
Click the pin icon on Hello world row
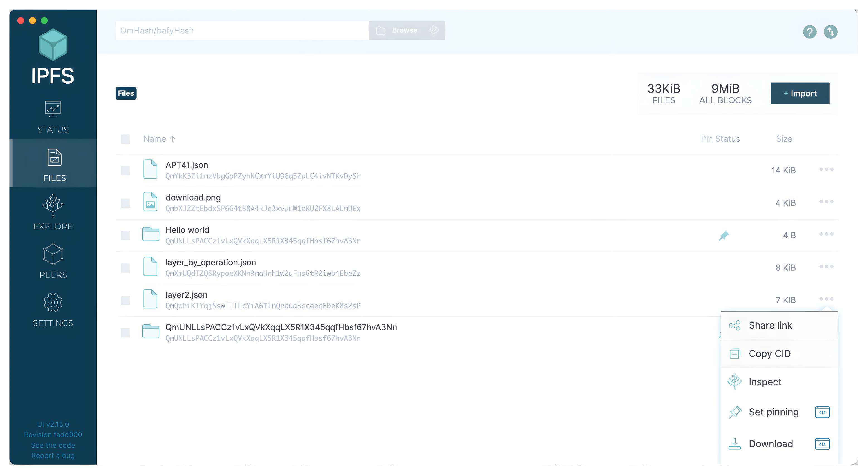[723, 235]
